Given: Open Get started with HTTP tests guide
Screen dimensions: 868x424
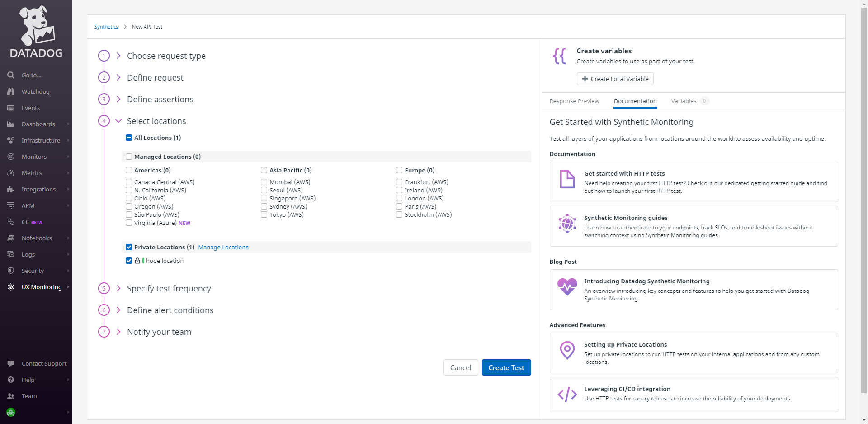Looking at the screenshot, I should pos(693,182).
